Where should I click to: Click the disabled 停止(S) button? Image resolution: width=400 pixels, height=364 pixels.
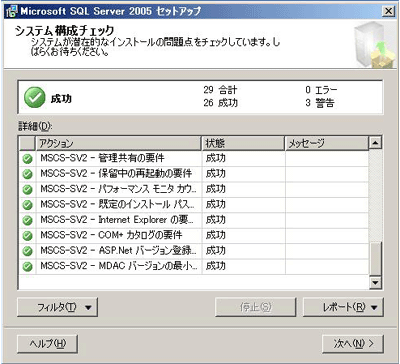256,307
